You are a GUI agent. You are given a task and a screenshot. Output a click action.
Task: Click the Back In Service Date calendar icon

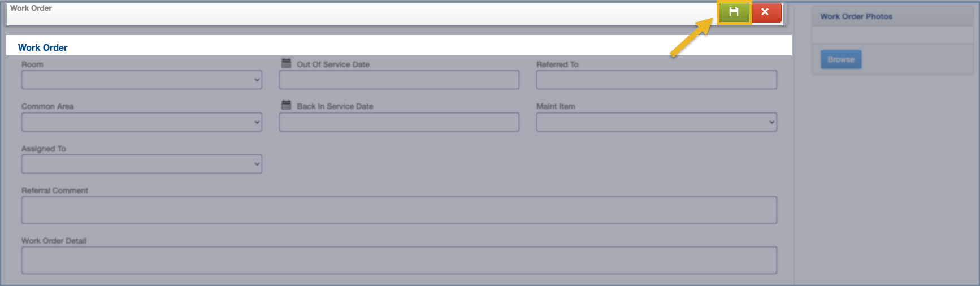coord(287,105)
